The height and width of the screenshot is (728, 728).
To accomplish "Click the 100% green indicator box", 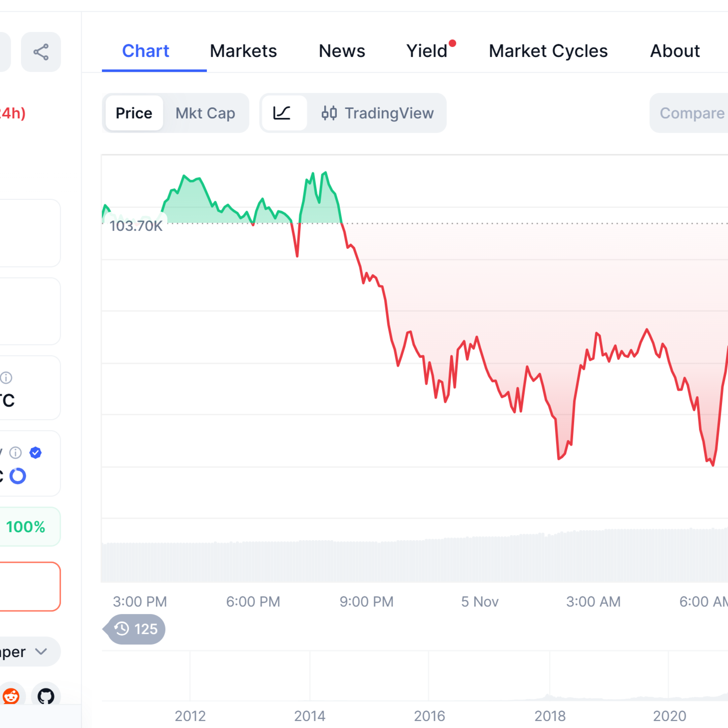I will click(26, 527).
